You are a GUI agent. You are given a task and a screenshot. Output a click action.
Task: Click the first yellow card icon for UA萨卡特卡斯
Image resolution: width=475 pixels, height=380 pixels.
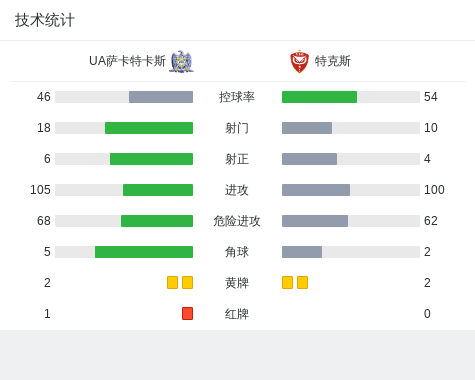(x=172, y=283)
